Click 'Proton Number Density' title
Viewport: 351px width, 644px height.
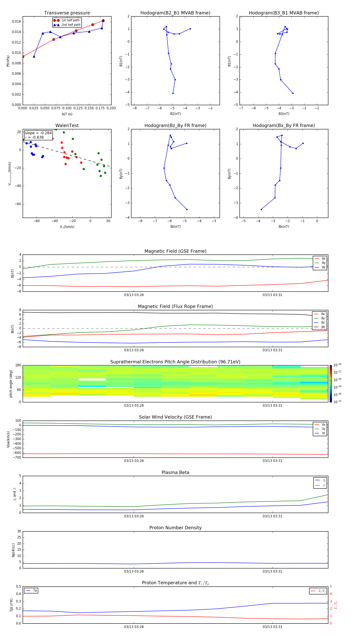(175, 528)
